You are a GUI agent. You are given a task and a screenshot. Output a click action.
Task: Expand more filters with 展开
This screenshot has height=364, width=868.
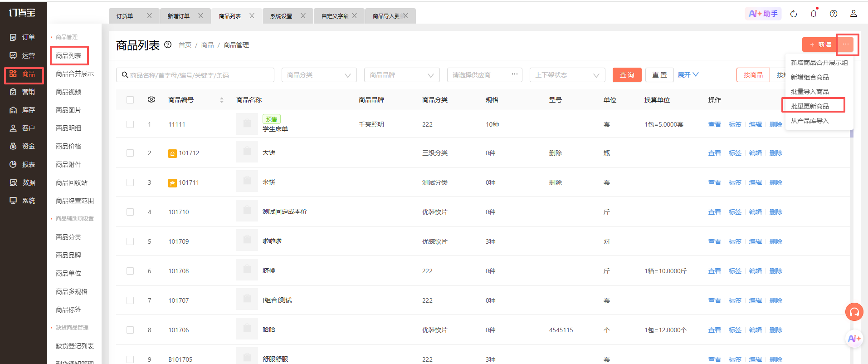pos(688,75)
